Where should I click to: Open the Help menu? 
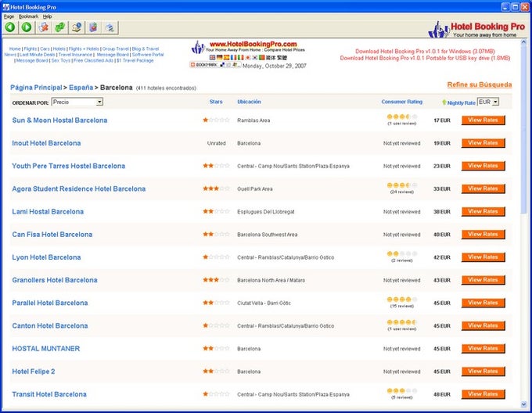click(x=47, y=16)
